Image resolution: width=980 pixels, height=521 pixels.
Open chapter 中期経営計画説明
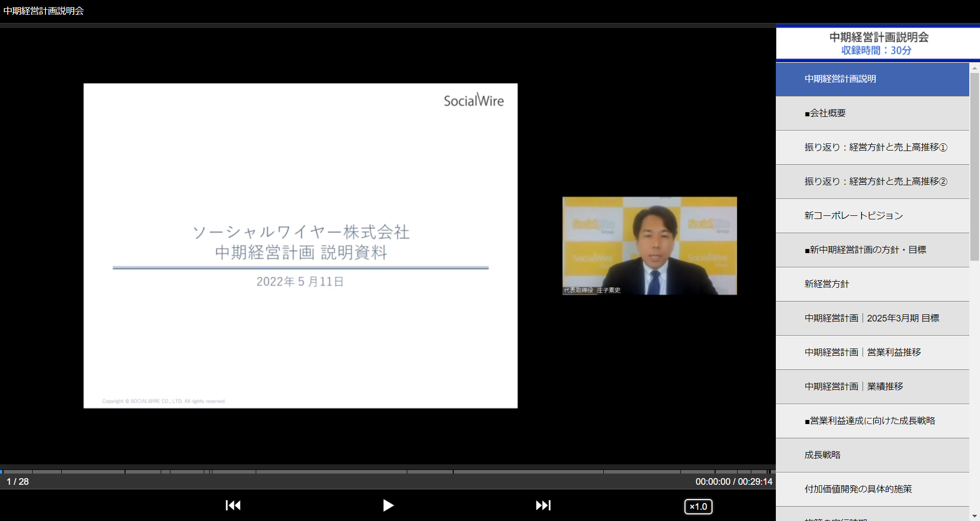point(872,79)
